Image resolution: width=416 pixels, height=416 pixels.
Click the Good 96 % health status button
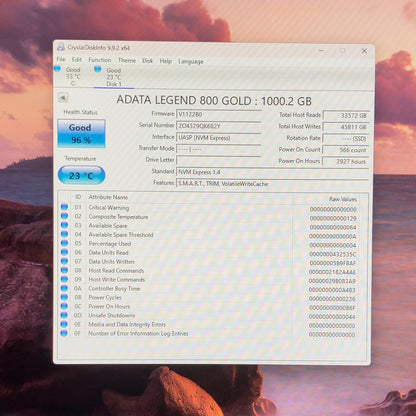point(81,133)
